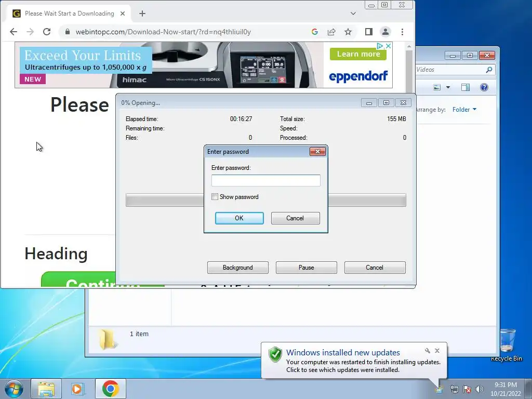Maximize the 0% Opening window
This screenshot has height=399, width=532.
click(x=386, y=103)
